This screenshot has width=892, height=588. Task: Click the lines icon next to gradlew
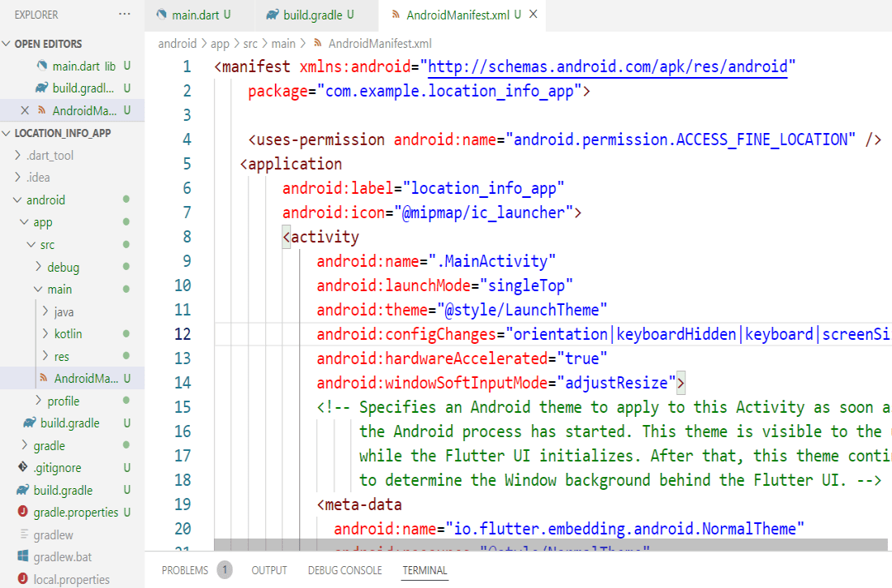click(24, 534)
